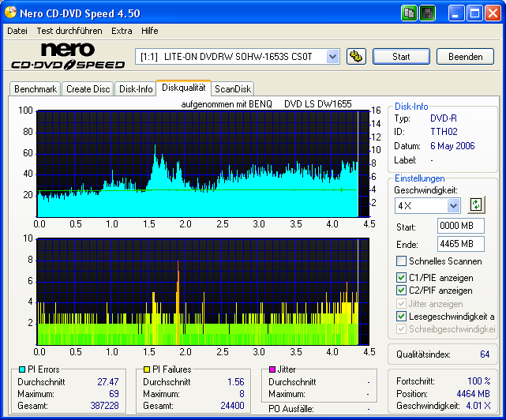Viewport: 506px width, 420px height.
Task: Click the Fortschritt value 100 %
Action: click(479, 381)
